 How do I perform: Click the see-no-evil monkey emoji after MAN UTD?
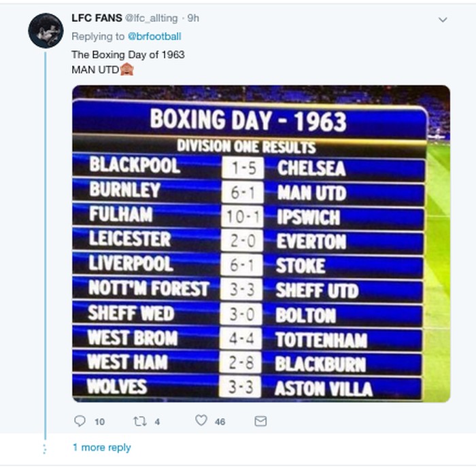coord(126,69)
